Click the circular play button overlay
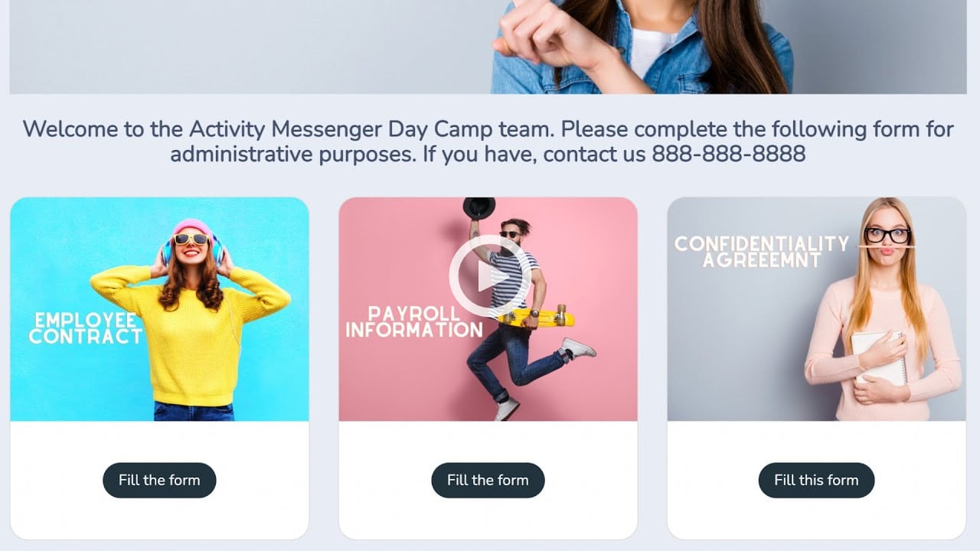 (488, 275)
